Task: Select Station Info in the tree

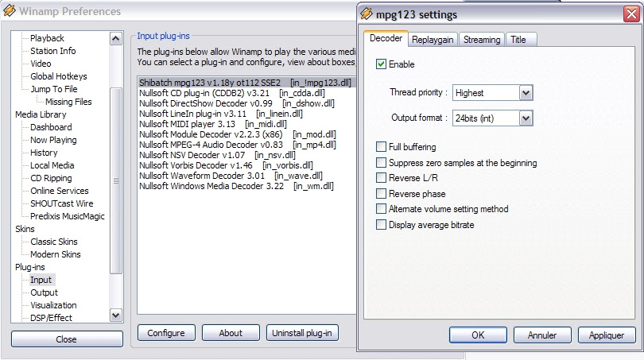Action: tap(53, 51)
